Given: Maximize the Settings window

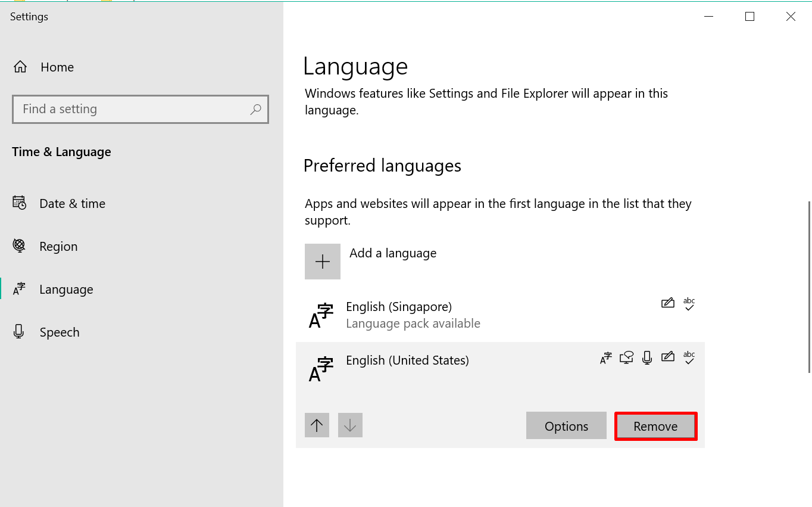Looking at the screenshot, I should pos(749,17).
